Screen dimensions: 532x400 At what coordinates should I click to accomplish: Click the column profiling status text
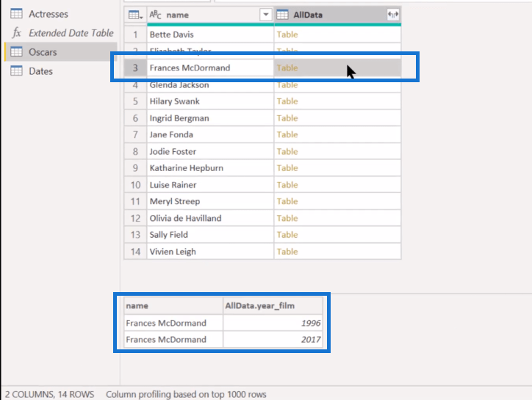coord(186,394)
